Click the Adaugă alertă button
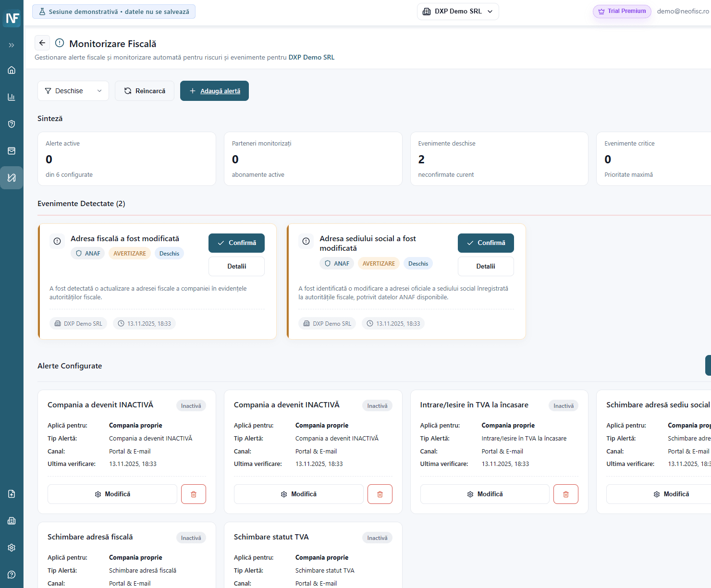The image size is (711, 588). (214, 91)
